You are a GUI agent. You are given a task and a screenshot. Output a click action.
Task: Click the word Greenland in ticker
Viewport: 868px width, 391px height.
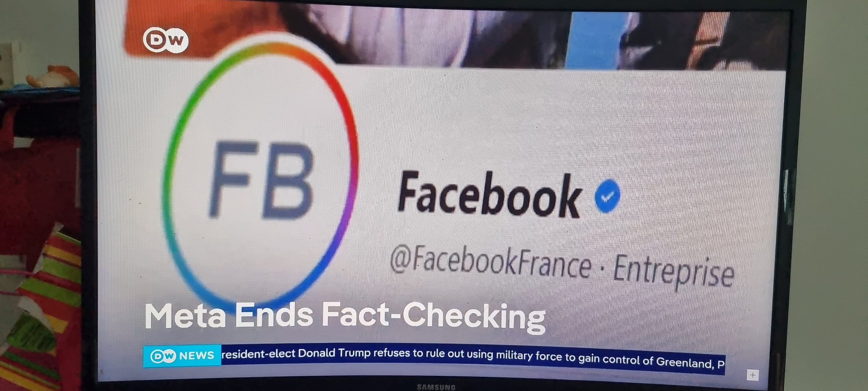click(x=684, y=362)
